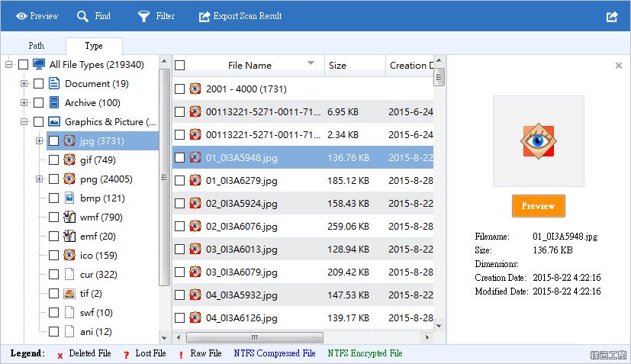Screen dimensions: 631x364
Task: Click the orange Preview button
Action: pos(539,206)
